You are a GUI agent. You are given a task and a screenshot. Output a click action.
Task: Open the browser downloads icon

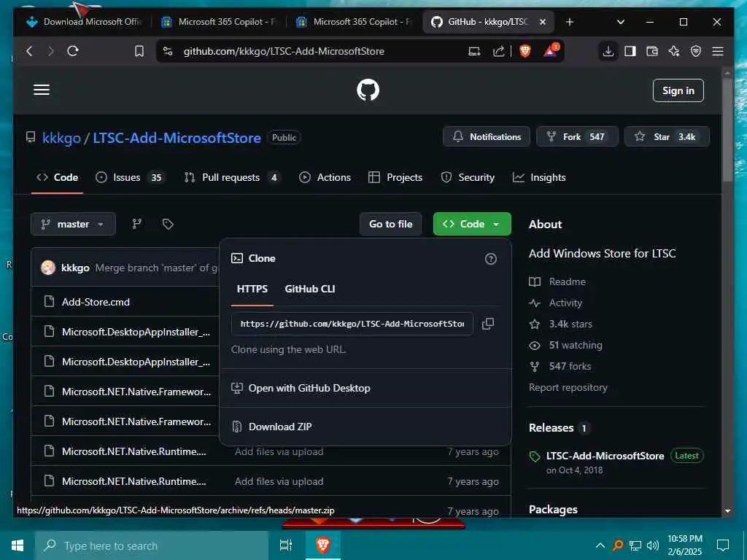coord(608,51)
